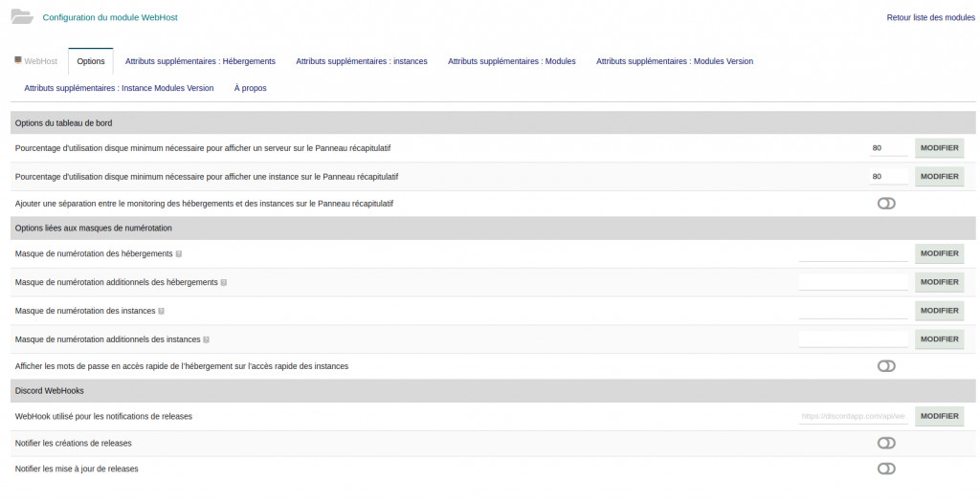The image size is (980, 502).
Task: Toggle Afficher les mots de passe en accès rapide
Action: [886, 366]
